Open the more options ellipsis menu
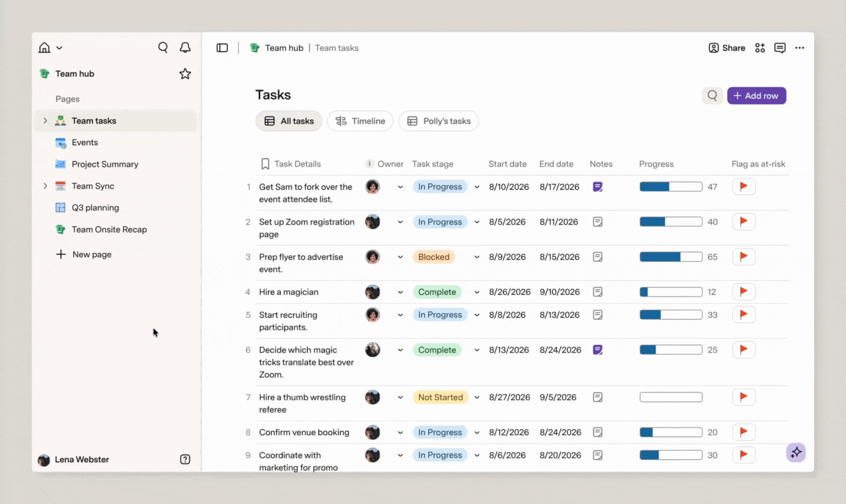 [x=800, y=48]
